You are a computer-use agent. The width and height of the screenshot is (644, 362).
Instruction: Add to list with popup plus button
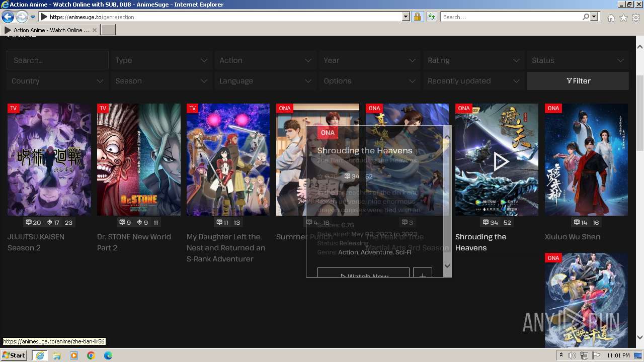click(x=423, y=273)
